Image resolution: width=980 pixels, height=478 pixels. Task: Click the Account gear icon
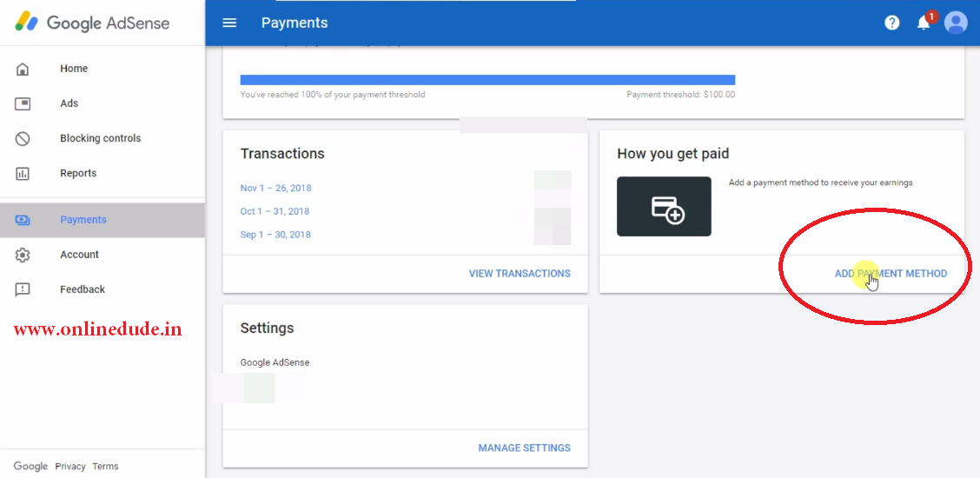23,255
